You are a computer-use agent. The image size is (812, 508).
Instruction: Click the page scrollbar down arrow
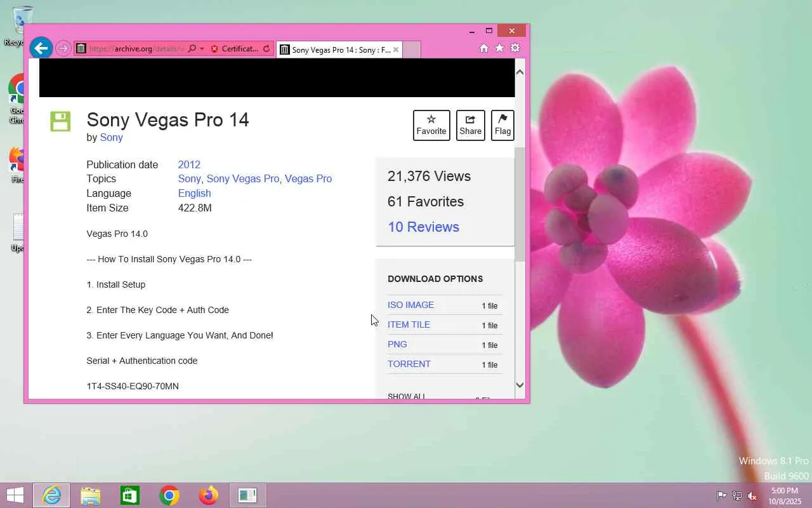(520, 385)
